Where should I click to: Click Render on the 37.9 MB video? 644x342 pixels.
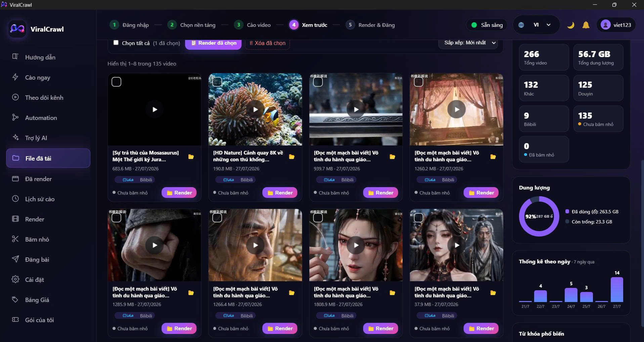click(x=481, y=328)
